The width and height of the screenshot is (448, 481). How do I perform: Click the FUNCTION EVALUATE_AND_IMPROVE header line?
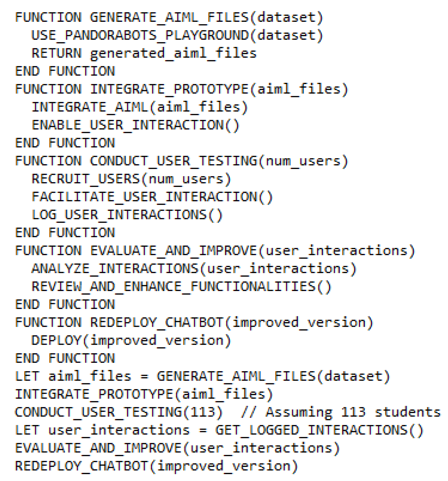pos(215,251)
